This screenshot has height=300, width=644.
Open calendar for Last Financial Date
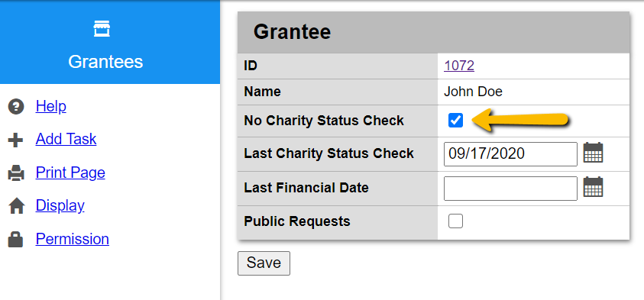593,187
